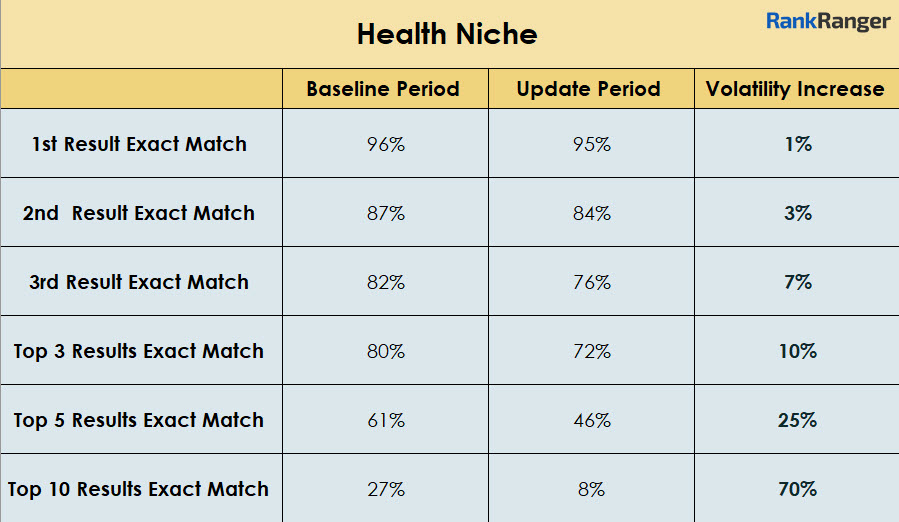This screenshot has width=899, height=522.
Task: Click the 84% update period cell
Action: point(591,213)
